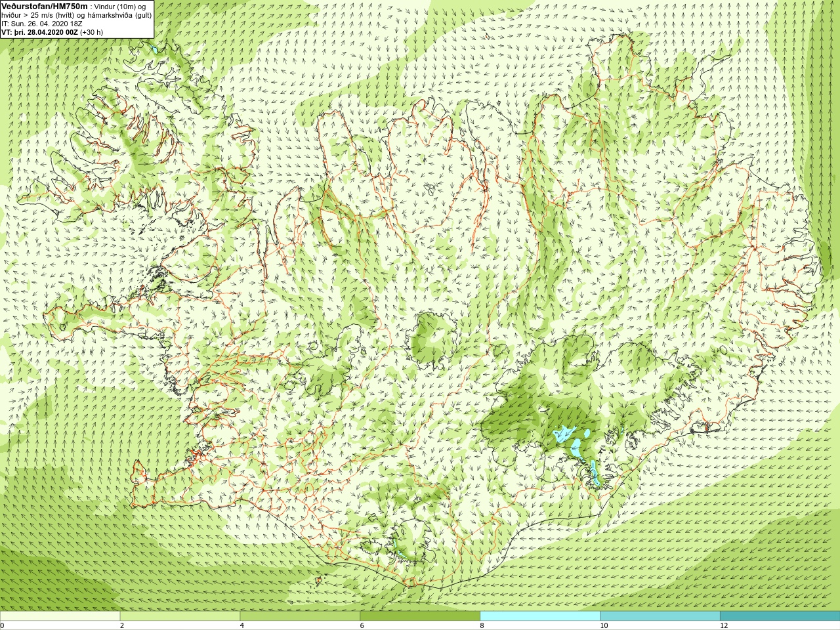Click the scale label "2"

[x=122, y=625]
